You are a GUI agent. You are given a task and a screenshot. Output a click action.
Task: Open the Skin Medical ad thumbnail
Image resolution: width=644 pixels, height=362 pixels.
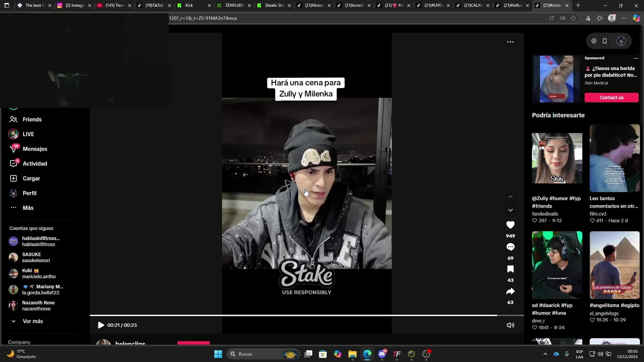coord(556,79)
